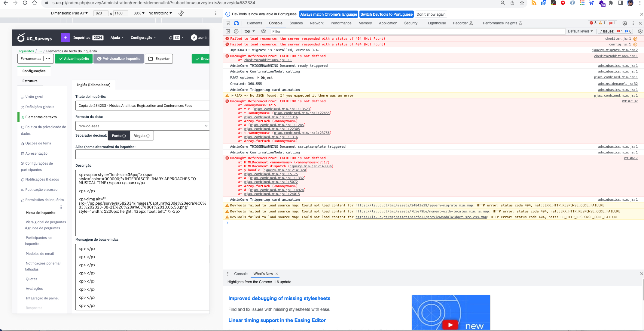Show the console sidebar panel icon
Image resolution: width=644 pixels, height=331 pixels.
coord(228,31)
